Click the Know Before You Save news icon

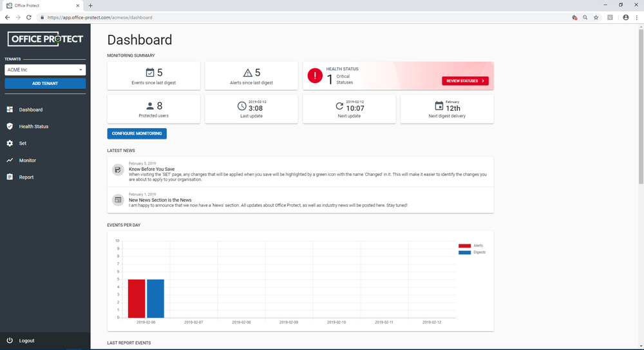coord(118,170)
